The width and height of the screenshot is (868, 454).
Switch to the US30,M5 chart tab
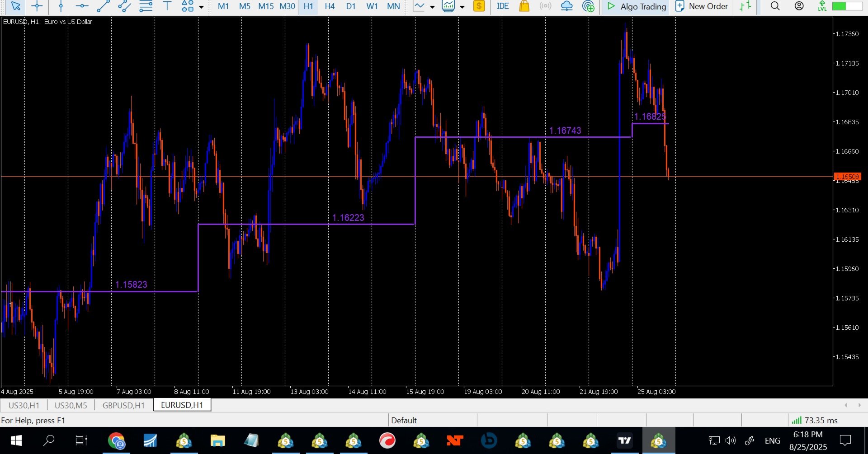[71, 405]
